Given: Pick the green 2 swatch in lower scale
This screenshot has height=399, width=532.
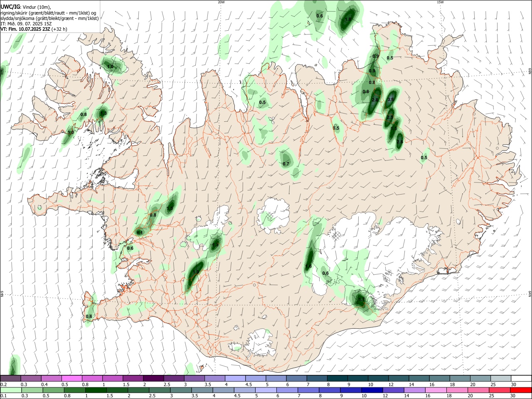Looking at the screenshot, I should click(x=138, y=390).
